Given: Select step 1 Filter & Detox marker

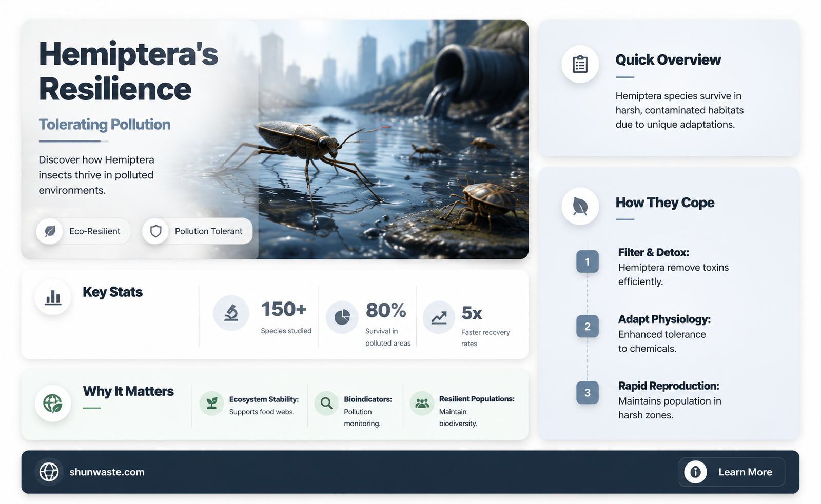Looking at the screenshot, I should pos(588,261).
